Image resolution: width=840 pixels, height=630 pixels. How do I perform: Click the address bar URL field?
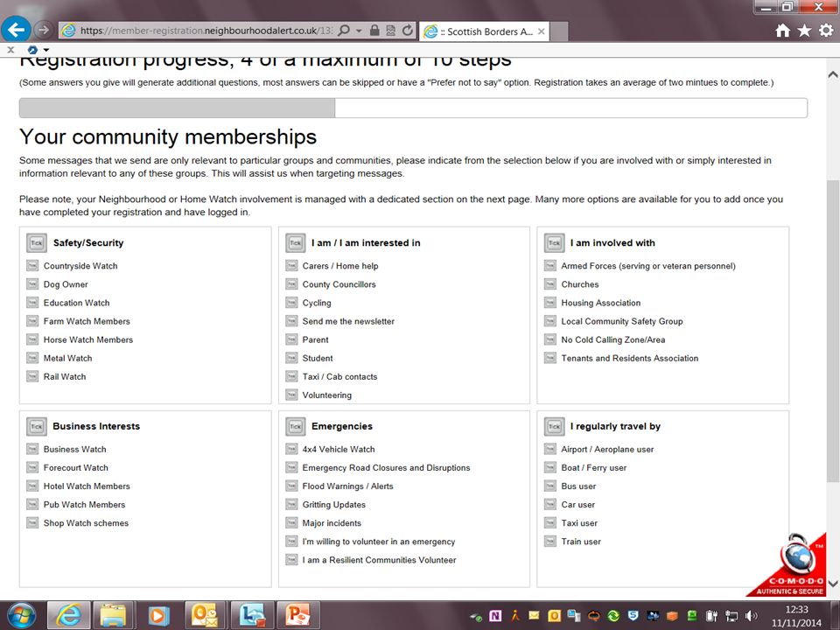click(206, 31)
